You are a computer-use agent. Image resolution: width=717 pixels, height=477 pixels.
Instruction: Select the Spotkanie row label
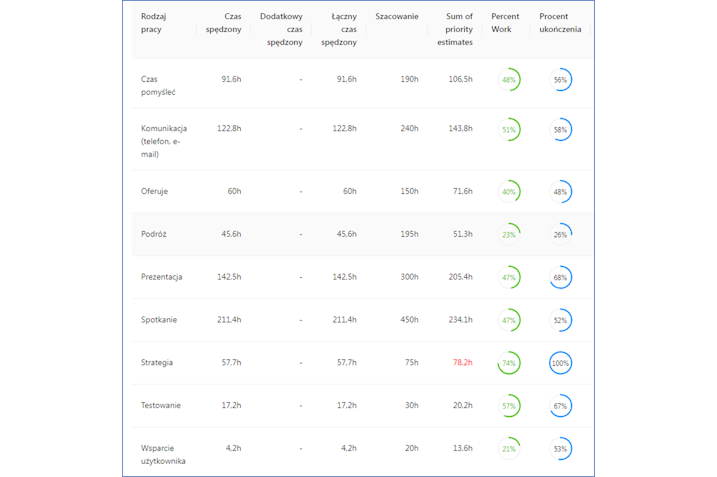click(x=159, y=320)
